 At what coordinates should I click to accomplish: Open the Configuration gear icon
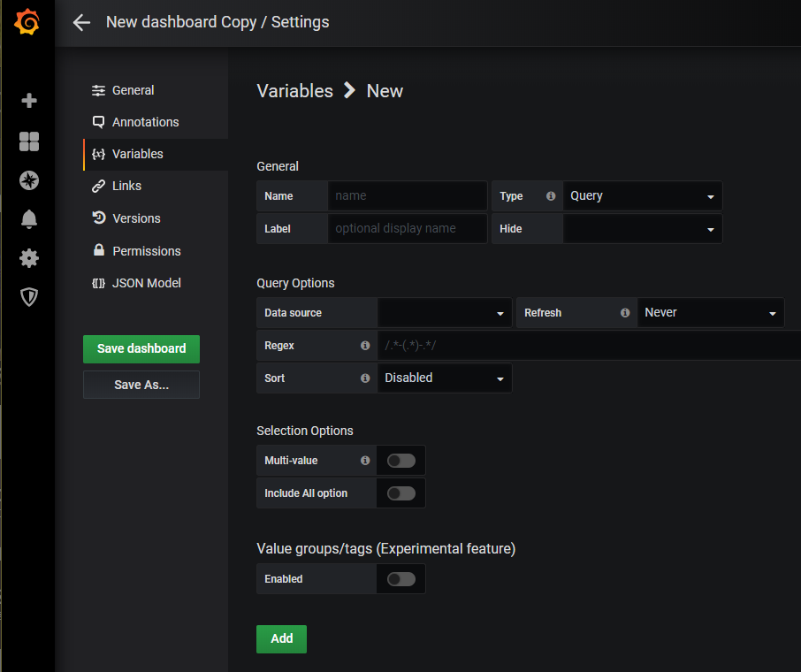[x=29, y=258]
